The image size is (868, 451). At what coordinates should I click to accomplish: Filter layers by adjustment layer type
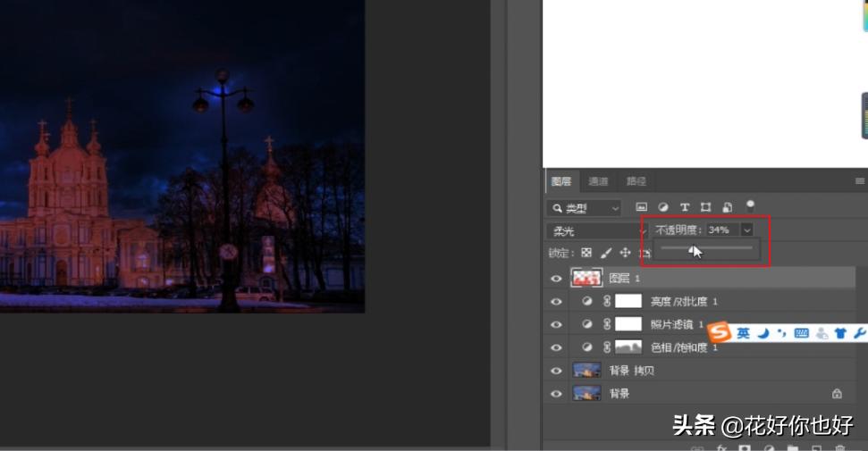663,207
